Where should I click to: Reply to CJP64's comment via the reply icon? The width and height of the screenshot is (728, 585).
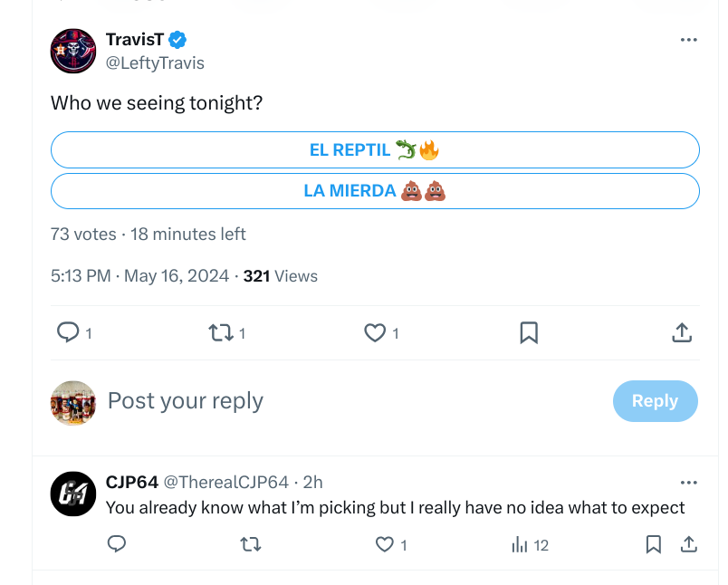(117, 543)
